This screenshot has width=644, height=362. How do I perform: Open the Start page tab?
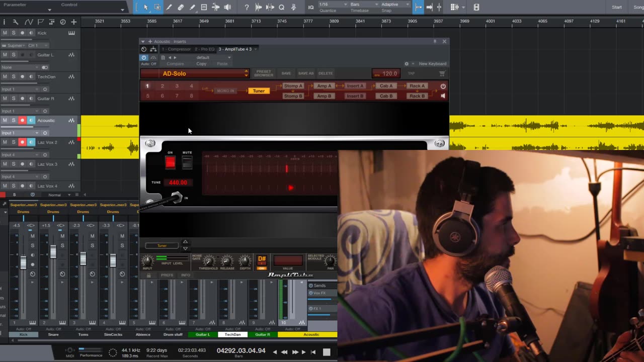[x=617, y=7]
